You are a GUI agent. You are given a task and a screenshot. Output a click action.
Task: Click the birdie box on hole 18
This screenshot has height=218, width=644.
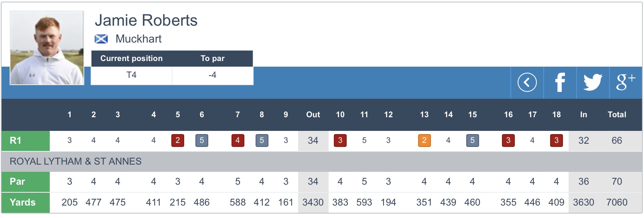pos(556,141)
